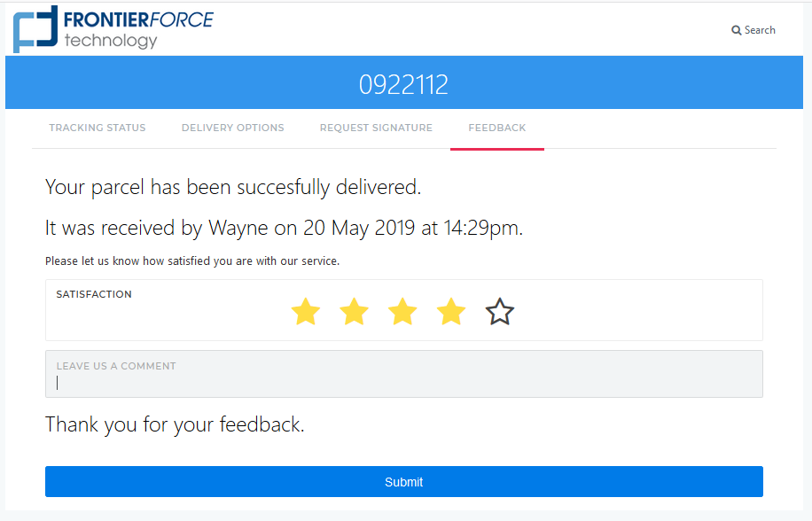Switch to the Delivery Options tab
Viewport: 812px width, 521px height.
[x=232, y=128]
